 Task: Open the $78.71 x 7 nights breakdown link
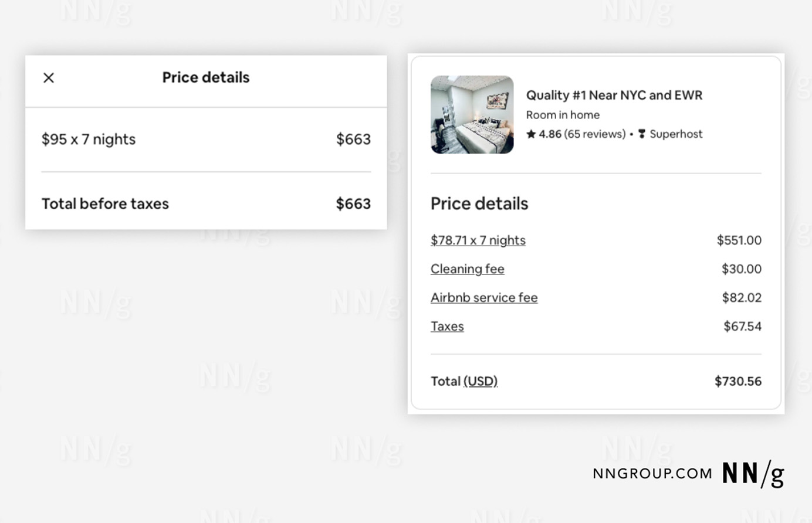[x=478, y=240]
